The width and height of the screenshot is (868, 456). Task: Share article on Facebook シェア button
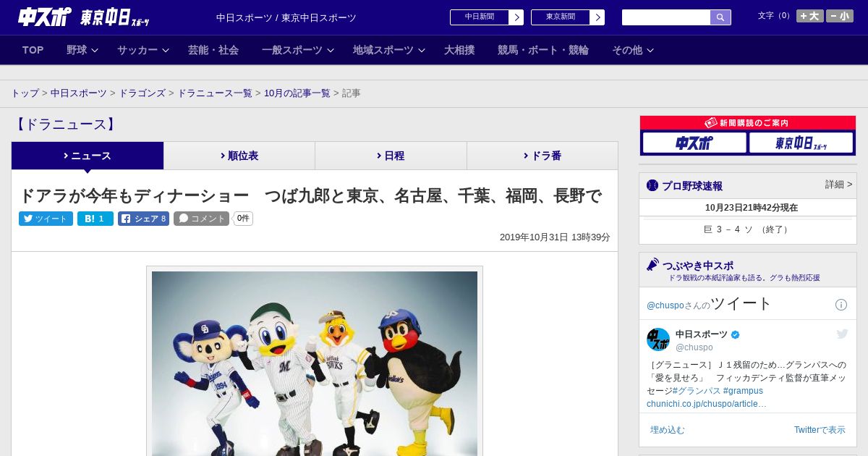143,219
